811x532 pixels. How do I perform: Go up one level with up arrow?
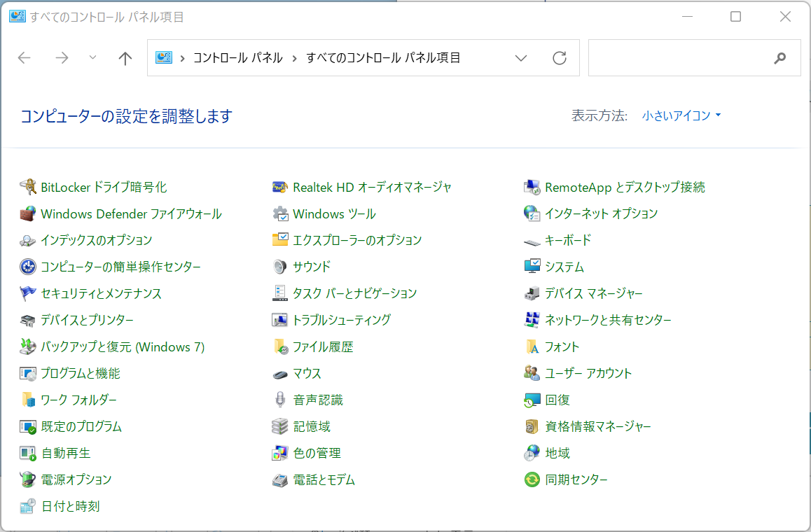point(125,58)
